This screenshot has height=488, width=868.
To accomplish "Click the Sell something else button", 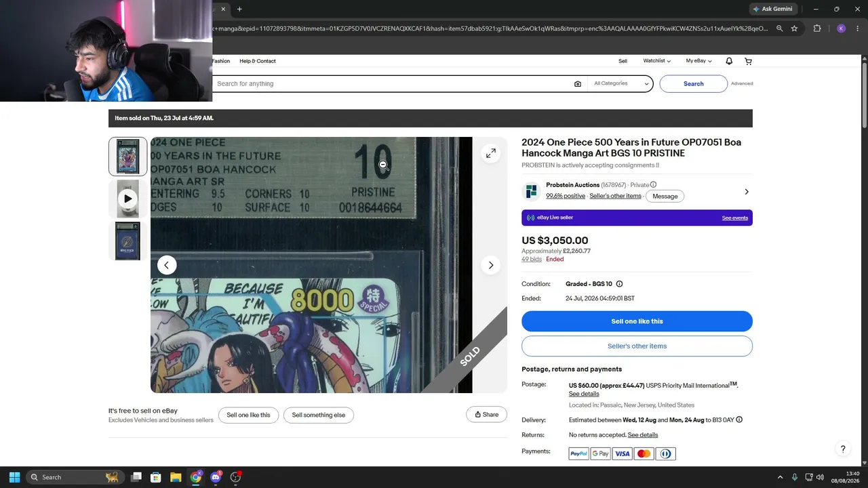I will click(x=319, y=415).
